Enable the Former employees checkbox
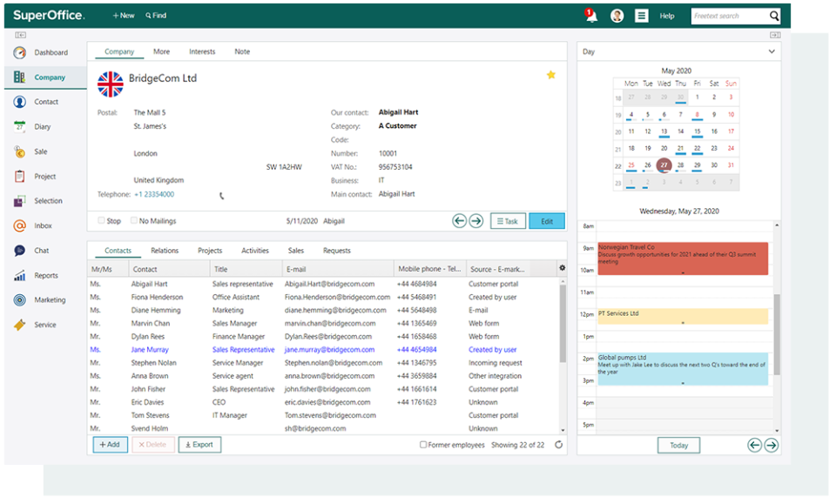Screen dimensions: 836x504 coord(423,444)
